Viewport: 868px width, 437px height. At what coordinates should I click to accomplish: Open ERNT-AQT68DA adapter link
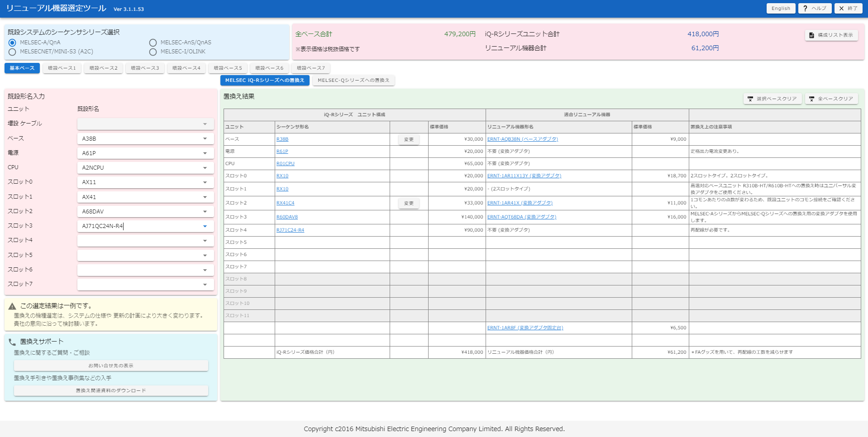coord(522,217)
